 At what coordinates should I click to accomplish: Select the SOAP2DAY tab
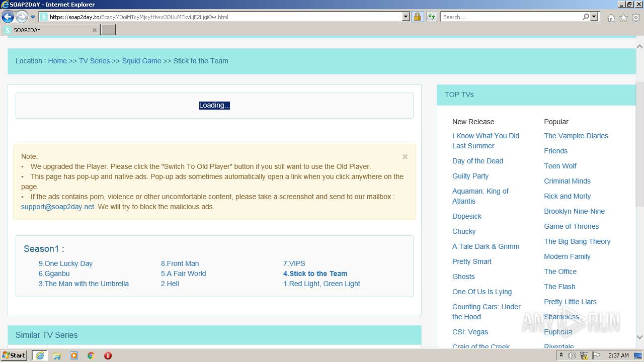(49, 30)
